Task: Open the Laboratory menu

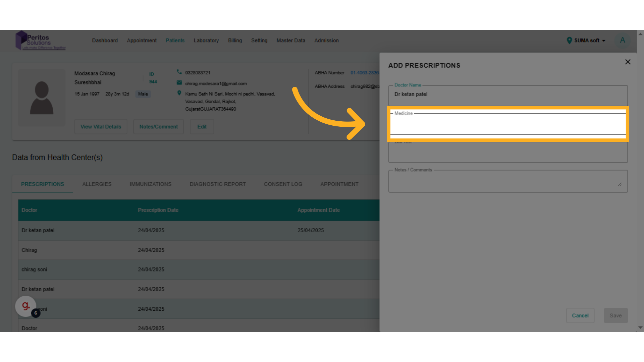Action: 206,41
